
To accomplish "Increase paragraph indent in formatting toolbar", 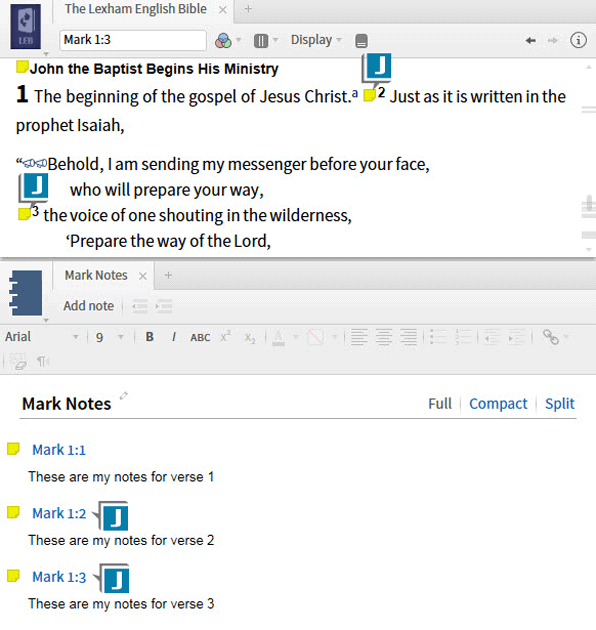I will [517, 337].
